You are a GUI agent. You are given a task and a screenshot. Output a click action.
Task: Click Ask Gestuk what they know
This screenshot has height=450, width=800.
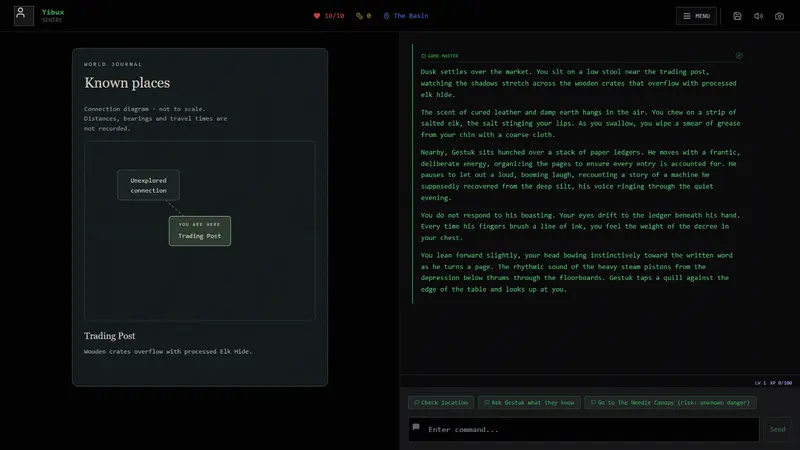click(529, 403)
